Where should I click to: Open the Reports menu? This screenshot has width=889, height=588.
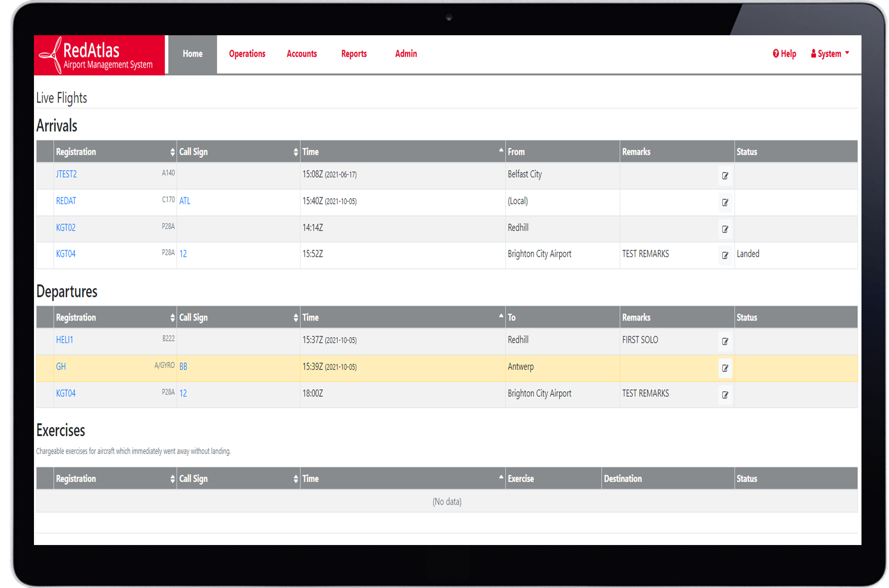(354, 54)
